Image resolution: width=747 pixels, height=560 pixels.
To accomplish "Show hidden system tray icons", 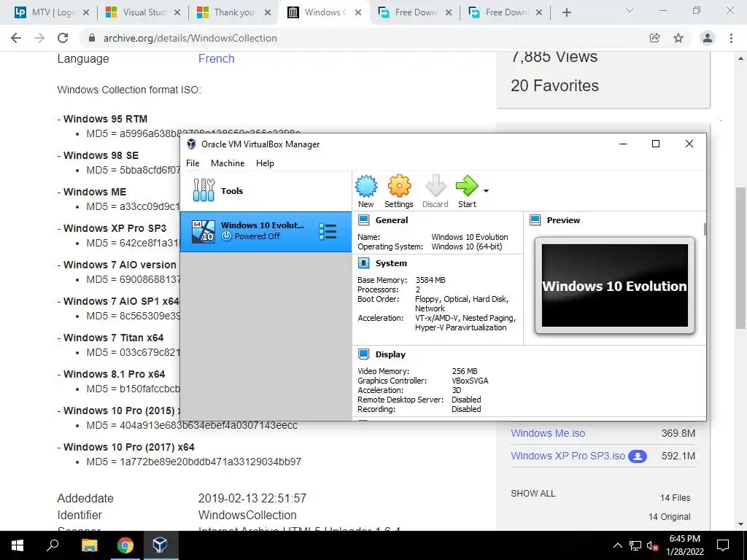I will (617, 545).
